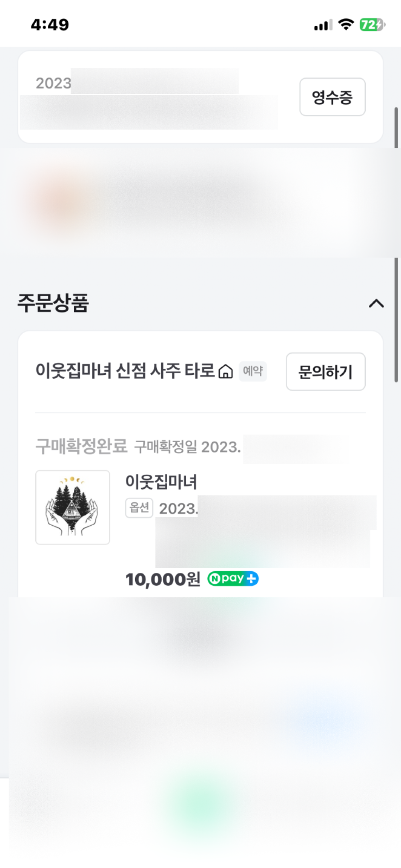This screenshot has height=868, width=401.
Task: Tap the 예약 reservation badge
Action: (x=253, y=371)
